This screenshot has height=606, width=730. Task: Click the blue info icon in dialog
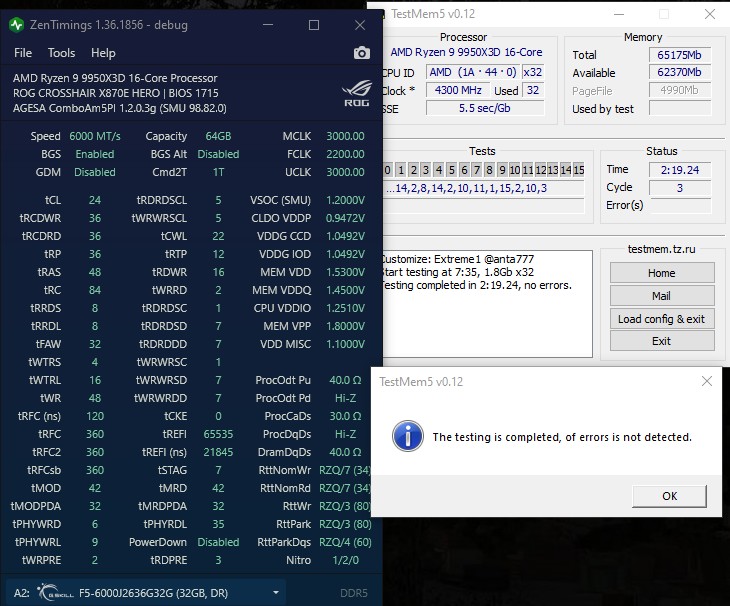click(x=408, y=436)
